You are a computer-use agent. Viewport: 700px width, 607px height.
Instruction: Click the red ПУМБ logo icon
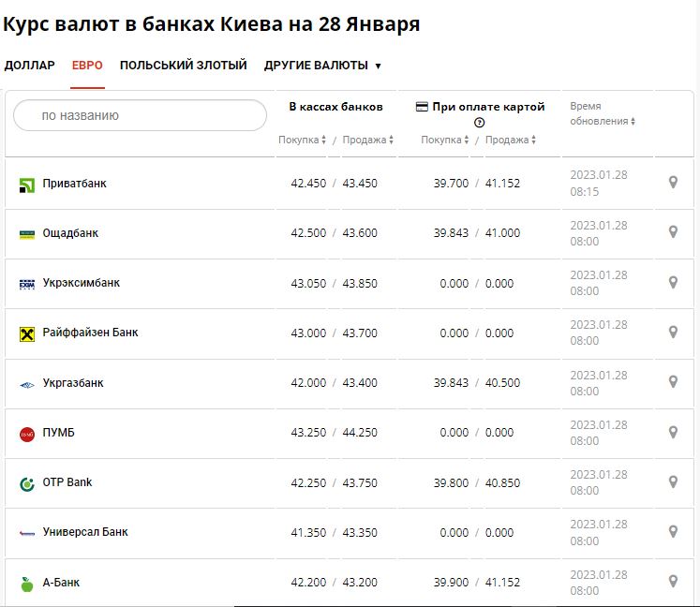[x=27, y=435]
